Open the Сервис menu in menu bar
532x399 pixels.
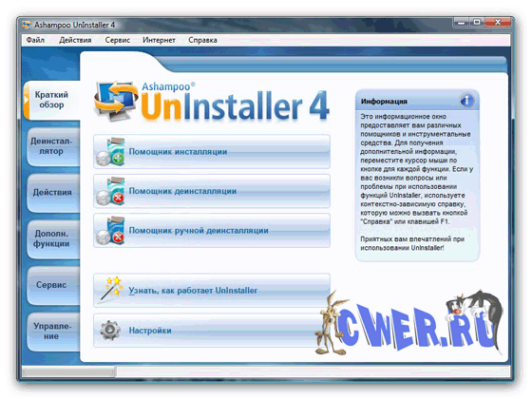[118, 40]
